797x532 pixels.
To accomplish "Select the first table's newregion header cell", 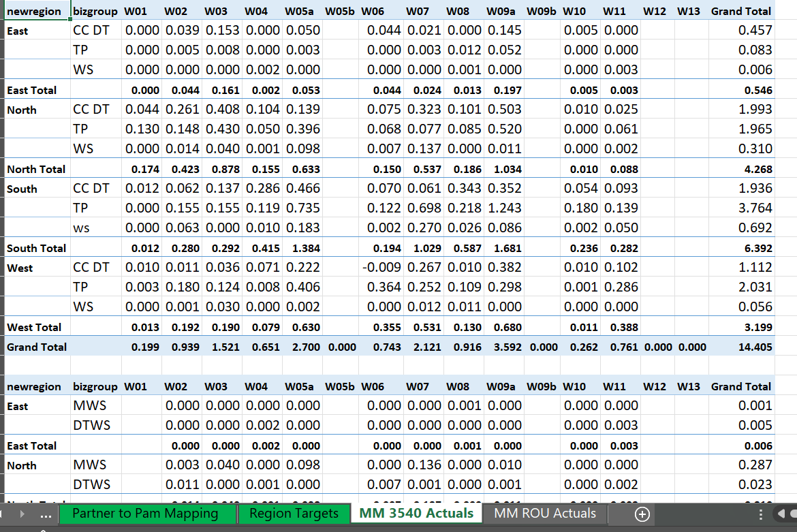I will tap(34, 12).
